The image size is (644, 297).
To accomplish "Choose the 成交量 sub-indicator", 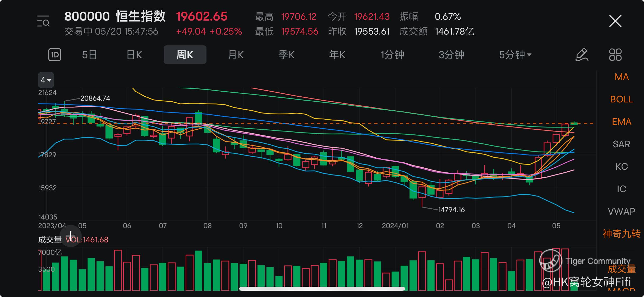I will click(621, 269).
